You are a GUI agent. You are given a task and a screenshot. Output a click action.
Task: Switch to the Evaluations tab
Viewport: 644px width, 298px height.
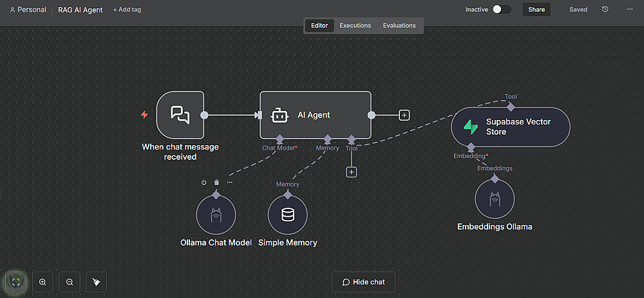coord(399,26)
